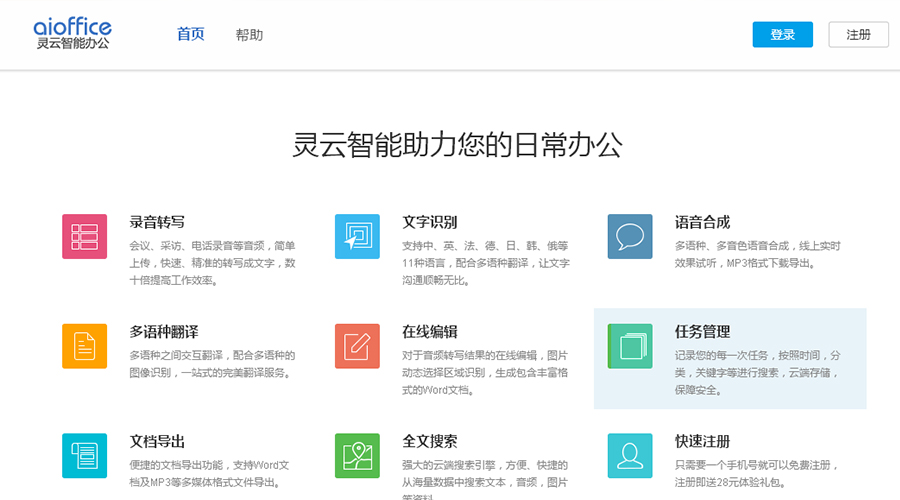The width and height of the screenshot is (900, 500).
Task: Click the 任务管理 heading in highlighted card
Action: coord(702,332)
